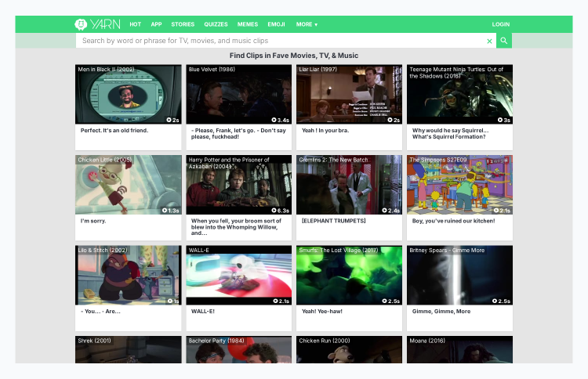Click play icon on Britney Spears clip

pos(495,301)
